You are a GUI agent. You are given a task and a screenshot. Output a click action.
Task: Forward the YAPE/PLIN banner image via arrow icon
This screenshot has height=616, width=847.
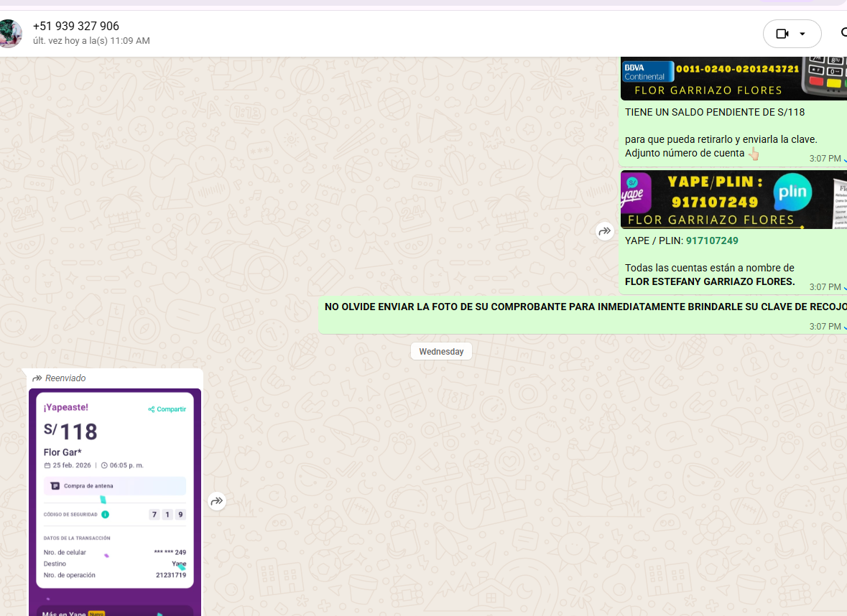(604, 231)
